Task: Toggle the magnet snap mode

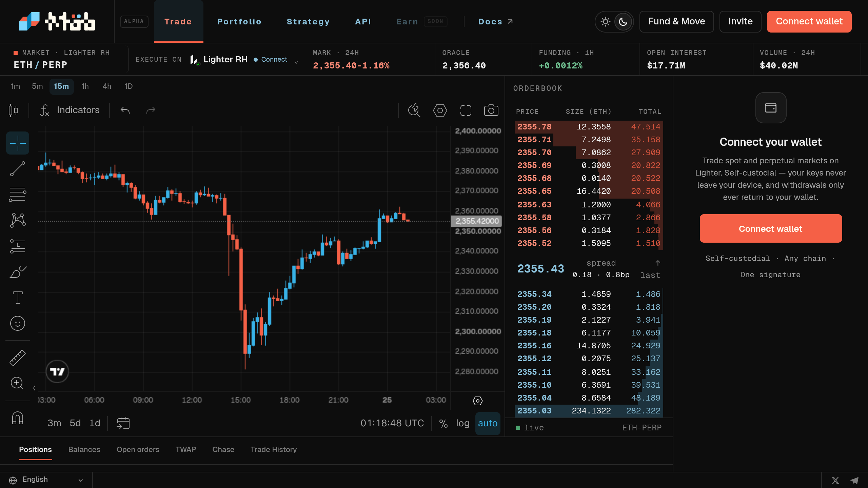Action: 18,418
